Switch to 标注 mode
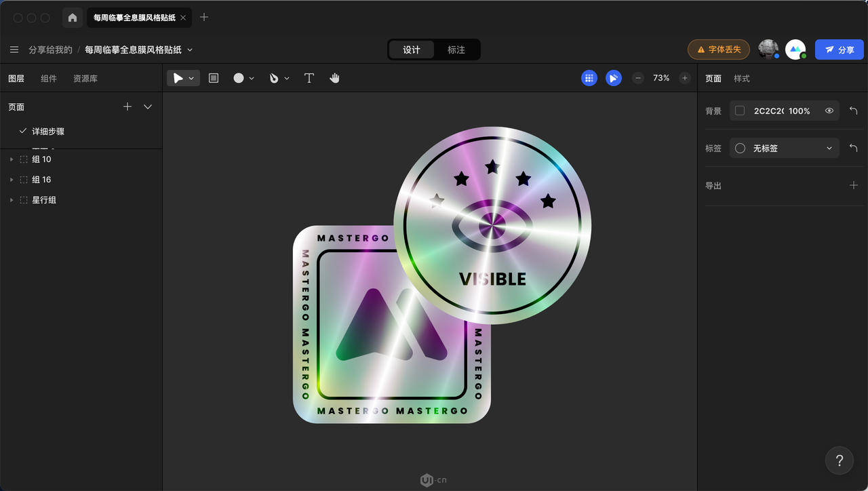 point(456,50)
